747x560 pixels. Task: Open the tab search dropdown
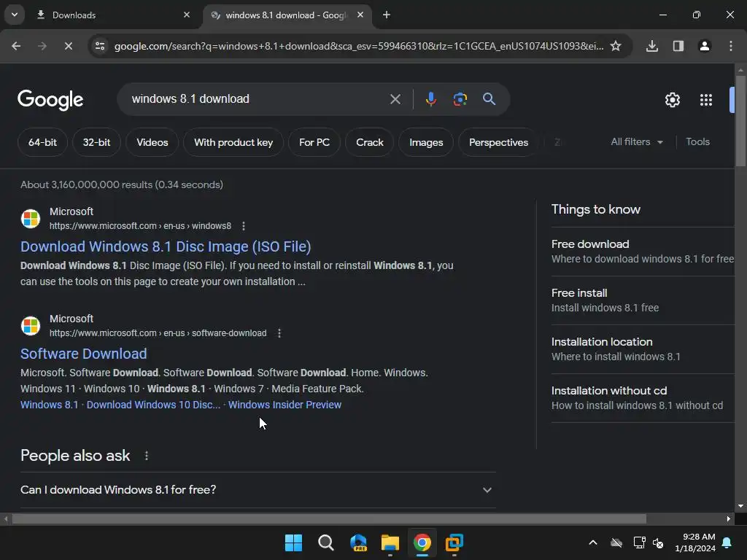(x=15, y=15)
